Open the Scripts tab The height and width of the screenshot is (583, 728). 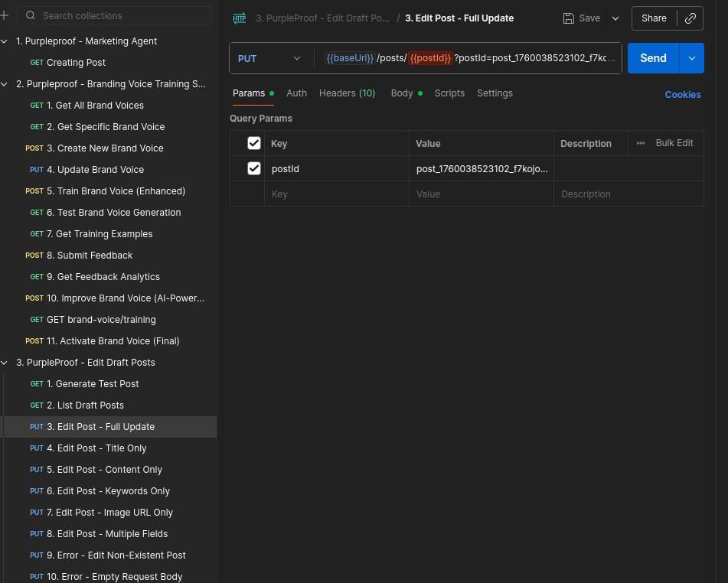(x=449, y=93)
